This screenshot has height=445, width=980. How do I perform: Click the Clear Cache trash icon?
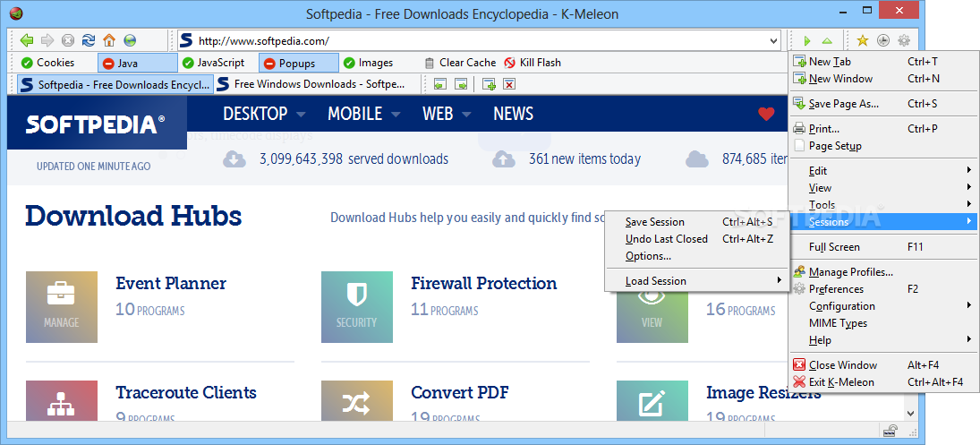coord(429,63)
